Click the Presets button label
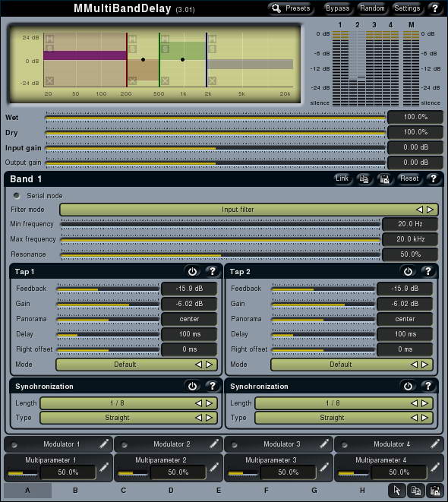Viewport: 448px width, 502px height. (x=298, y=8)
